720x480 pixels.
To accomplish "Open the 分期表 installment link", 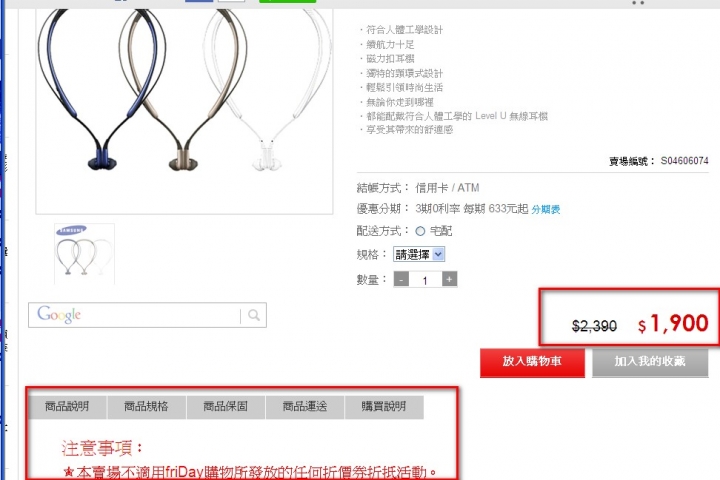I will click(x=546, y=210).
